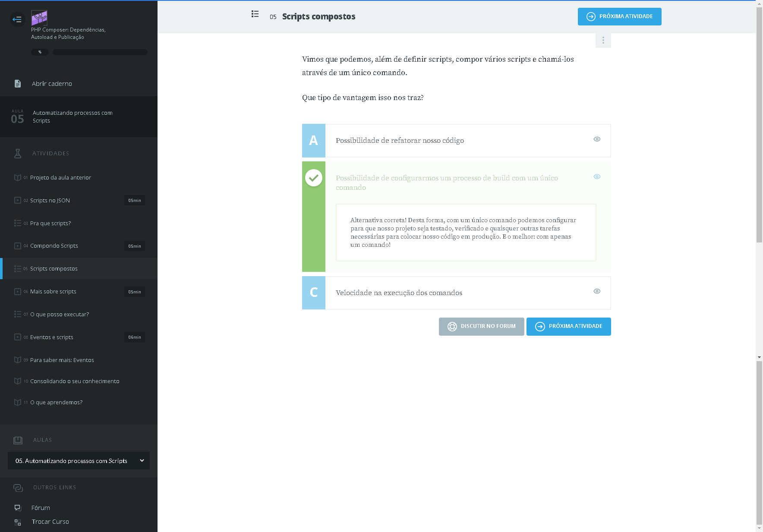Click the notebook icon for Abrir caderno
This screenshot has height=532, width=763.
18,84
